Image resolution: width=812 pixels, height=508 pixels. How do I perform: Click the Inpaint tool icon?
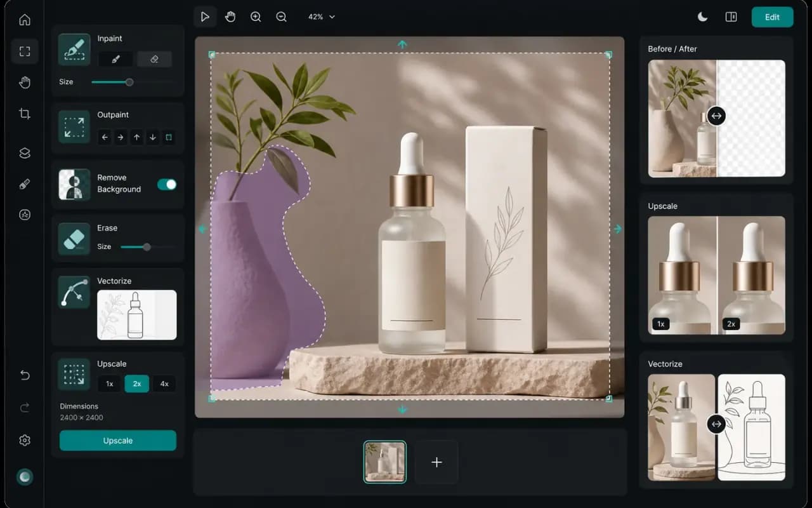[74, 50]
